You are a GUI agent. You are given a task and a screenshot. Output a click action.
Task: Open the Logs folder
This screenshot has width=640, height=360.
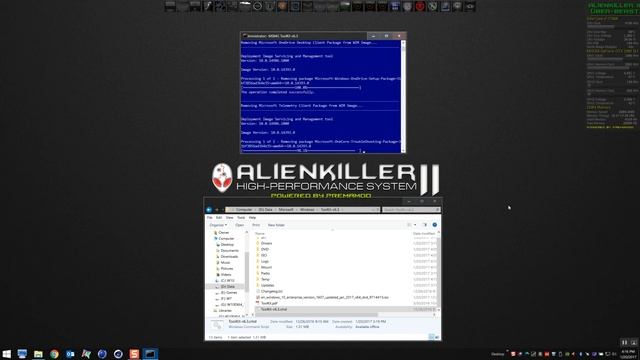(264, 261)
